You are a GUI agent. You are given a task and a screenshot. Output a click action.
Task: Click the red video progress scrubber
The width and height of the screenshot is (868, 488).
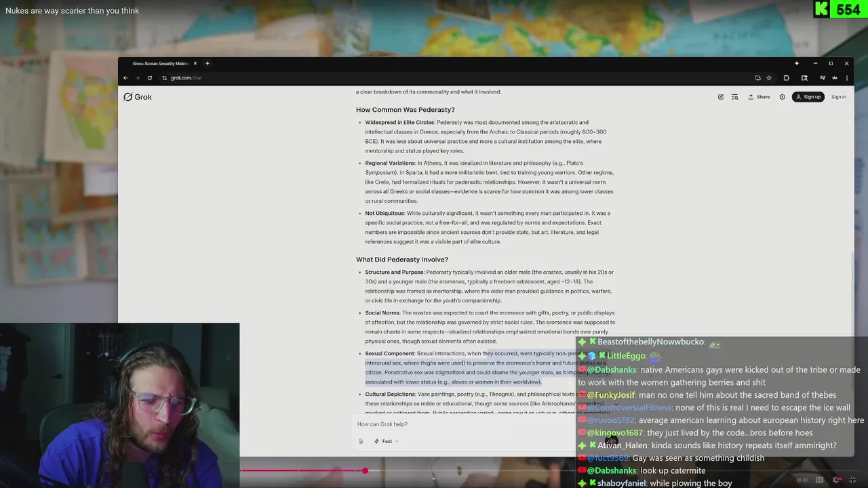(365, 470)
